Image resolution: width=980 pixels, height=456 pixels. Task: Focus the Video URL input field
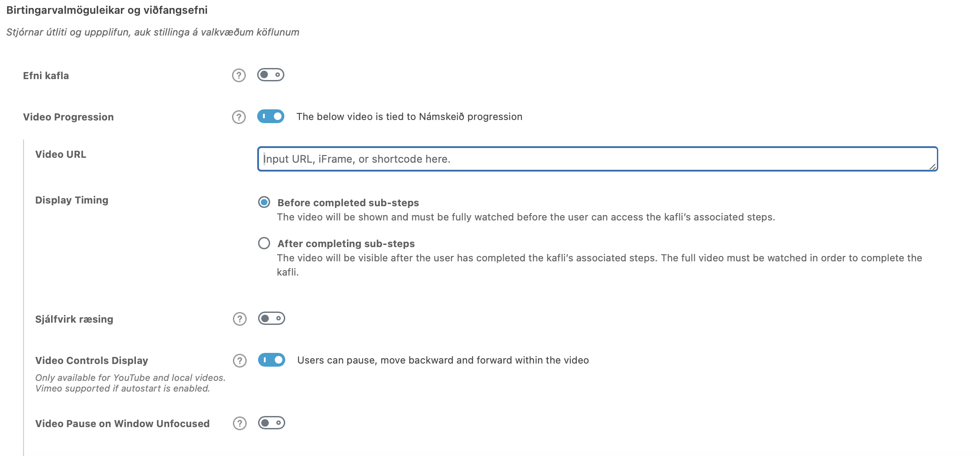(x=595, y=159)
